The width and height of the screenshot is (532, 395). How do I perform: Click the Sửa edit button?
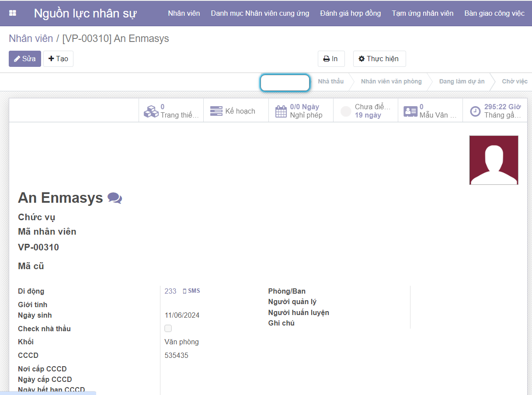click(x=25, y=59)
